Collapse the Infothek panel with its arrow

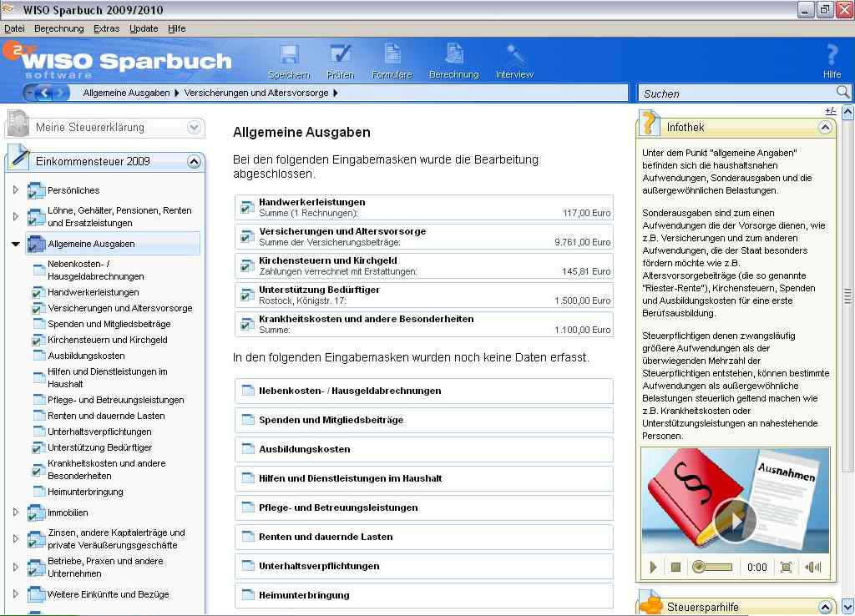(826, 127)
